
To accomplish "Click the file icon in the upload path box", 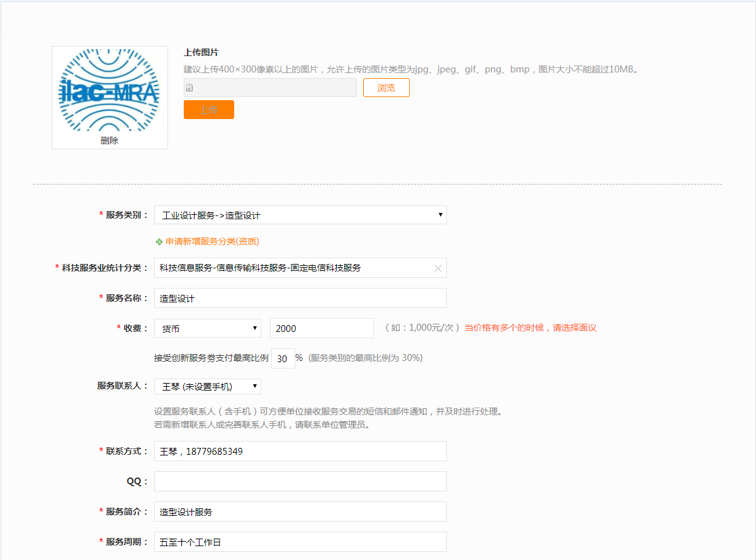I will pos(189,88).
